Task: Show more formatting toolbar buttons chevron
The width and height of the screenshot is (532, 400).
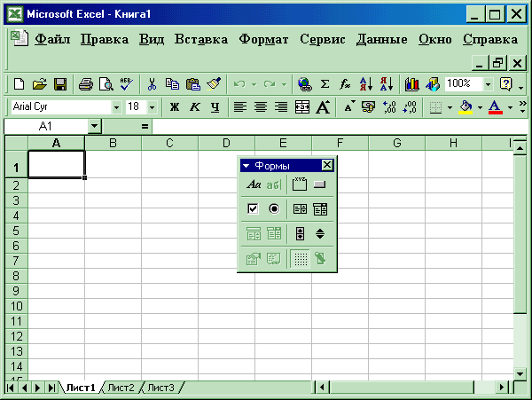Action: point(523,106)
